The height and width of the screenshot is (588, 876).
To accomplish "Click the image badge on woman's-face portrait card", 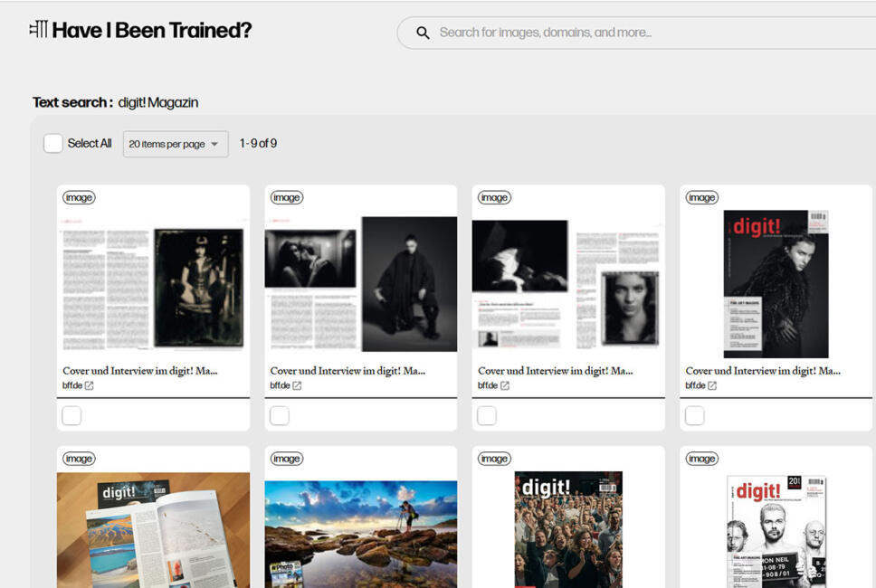I will pyautogui.click(x=494, y=198).
